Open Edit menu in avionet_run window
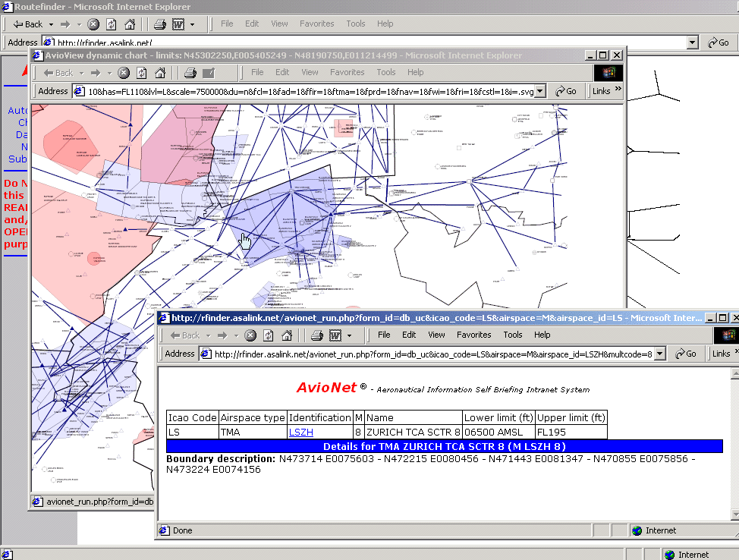The height and width of the screenshot is (560, 739). tap(409, 335)
